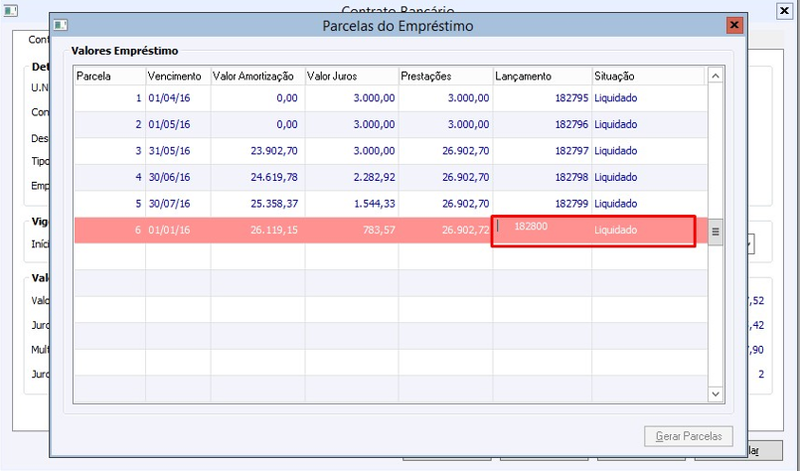Click lançamento number 182797
This screenshot has height=471, width=800.
tap(572, 151)
